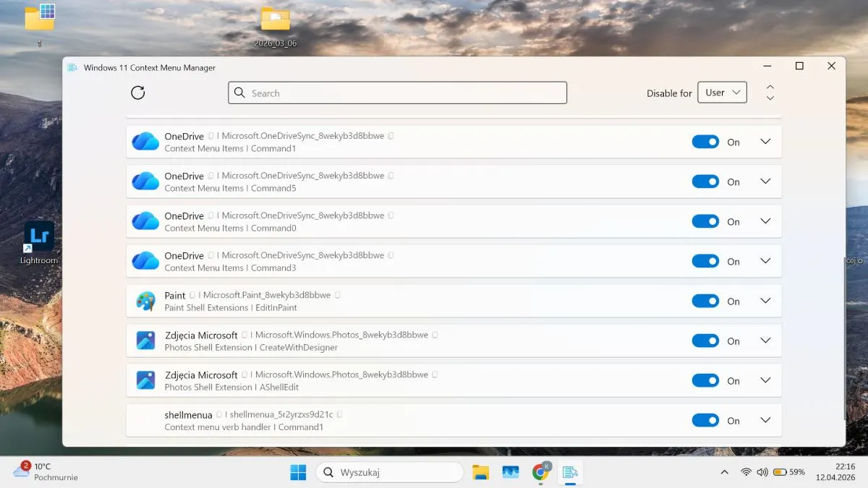Screen dimensions: 868x488
Task: Click the refresh icon beside the search box
Action: point(138,93)
